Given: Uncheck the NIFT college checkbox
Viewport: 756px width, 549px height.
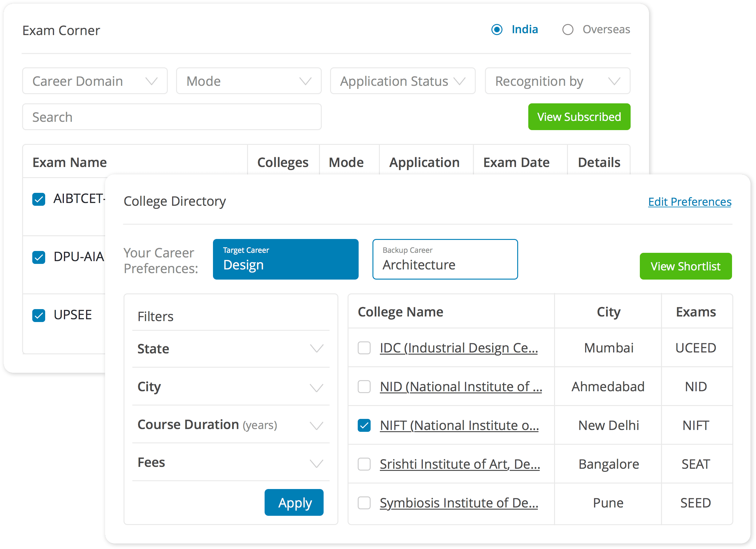Looking at the screenshot, I should tap(364, 425).
